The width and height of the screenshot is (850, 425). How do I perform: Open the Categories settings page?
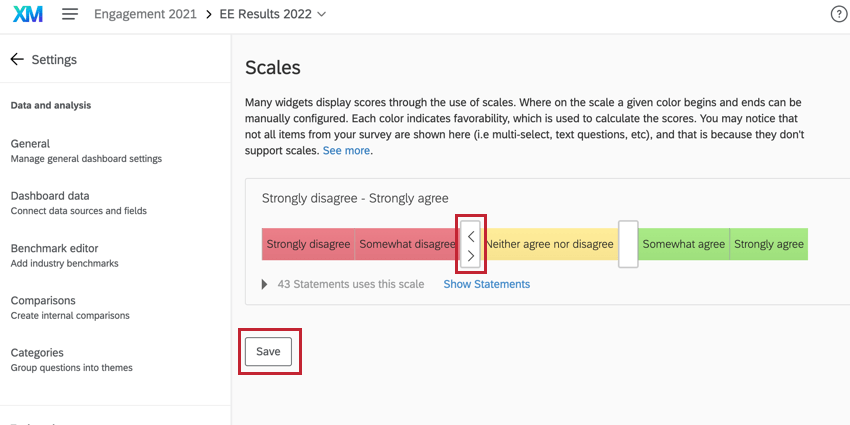37,352
